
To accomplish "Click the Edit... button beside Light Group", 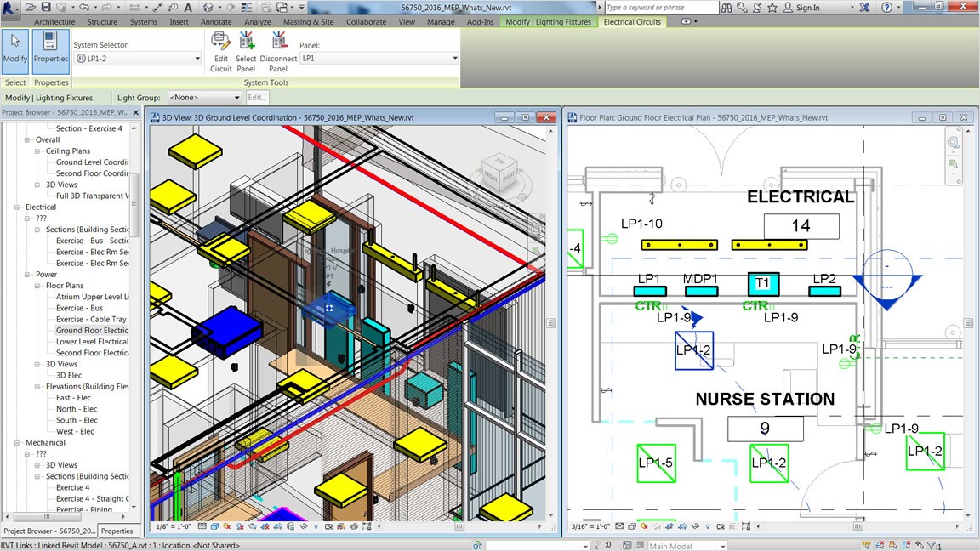I will click(x=257, y=98).
